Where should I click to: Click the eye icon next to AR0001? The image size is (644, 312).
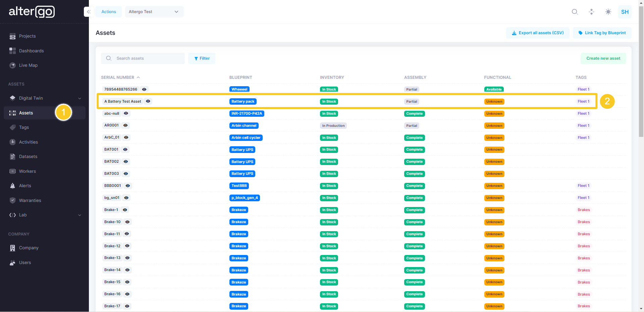(125, 125)
